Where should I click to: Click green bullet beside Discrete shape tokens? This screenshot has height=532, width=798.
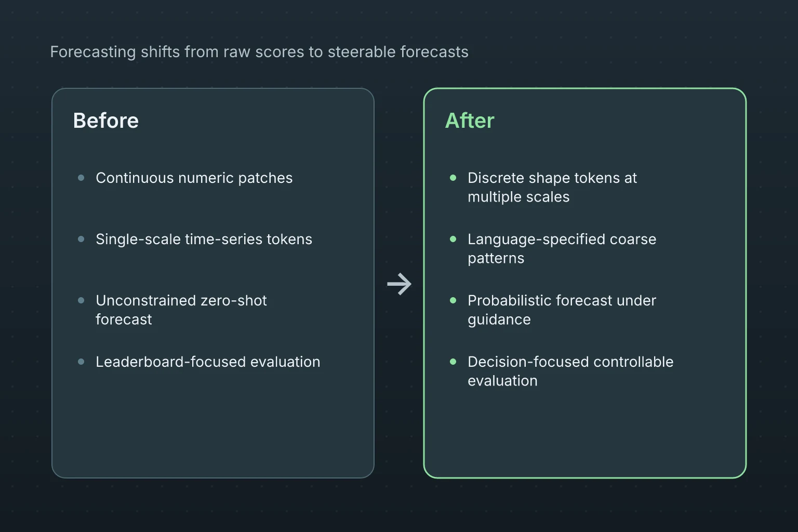click(x=453, y=178)
